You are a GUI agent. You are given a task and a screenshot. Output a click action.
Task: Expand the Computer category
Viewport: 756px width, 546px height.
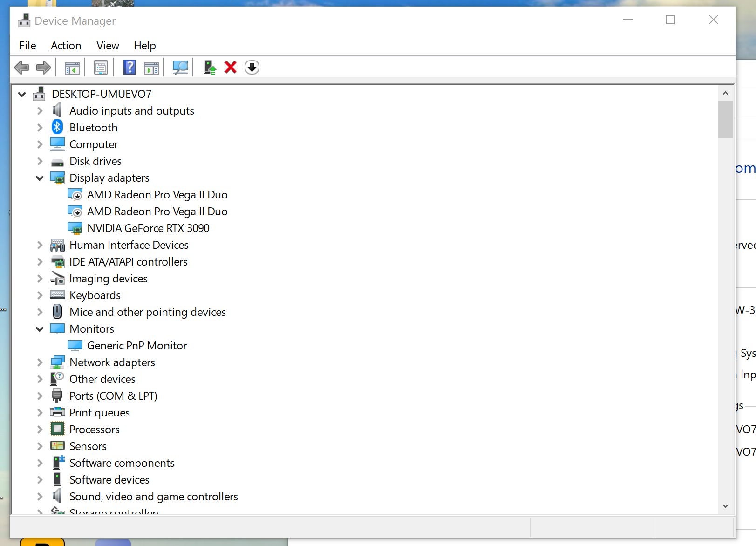(40, 144)
